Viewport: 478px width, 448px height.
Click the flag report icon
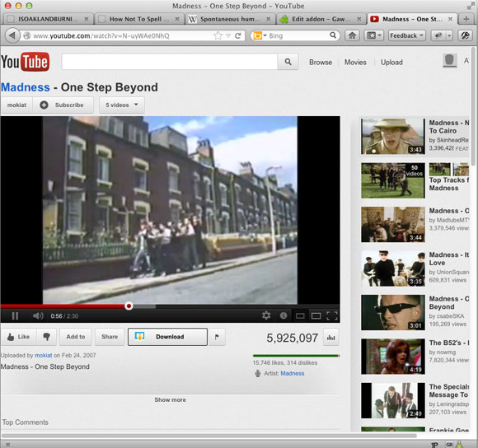click(x=217, y=337)
